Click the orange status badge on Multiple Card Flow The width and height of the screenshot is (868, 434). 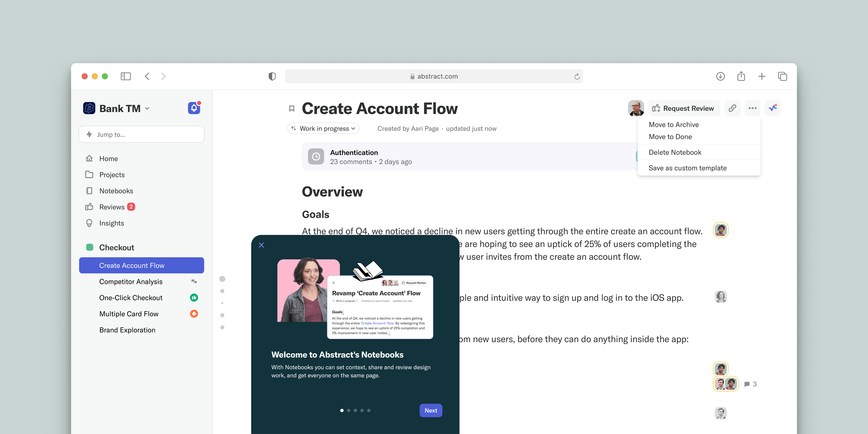(194, 314)
